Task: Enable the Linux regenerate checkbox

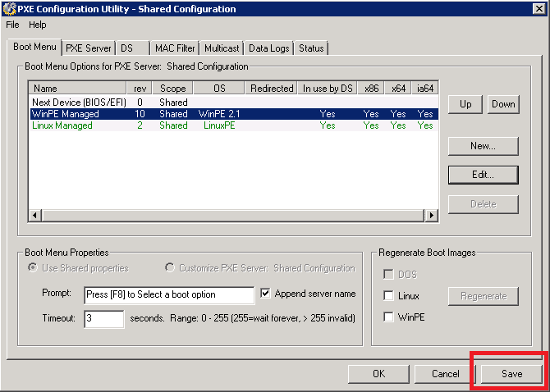Action: coord(389,296)
